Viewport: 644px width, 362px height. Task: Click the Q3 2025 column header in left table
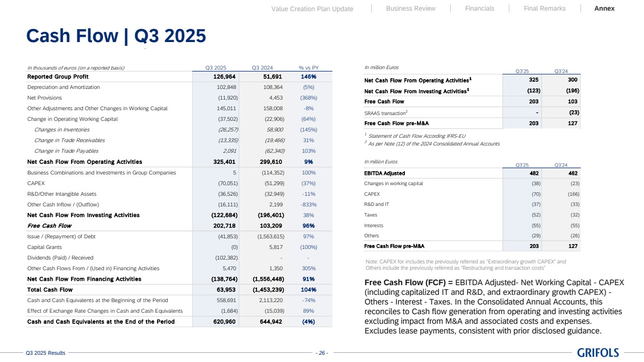click(x=216, y=68)
